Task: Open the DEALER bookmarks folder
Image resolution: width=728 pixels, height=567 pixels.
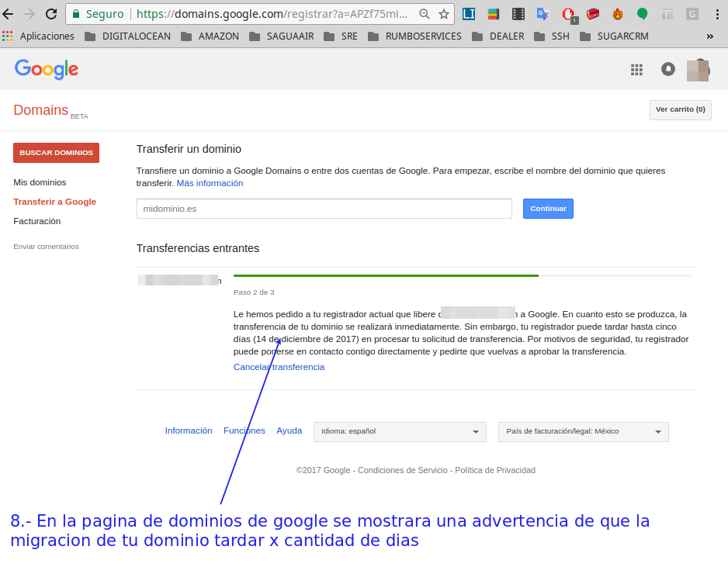Action: [x=497, y=36]
